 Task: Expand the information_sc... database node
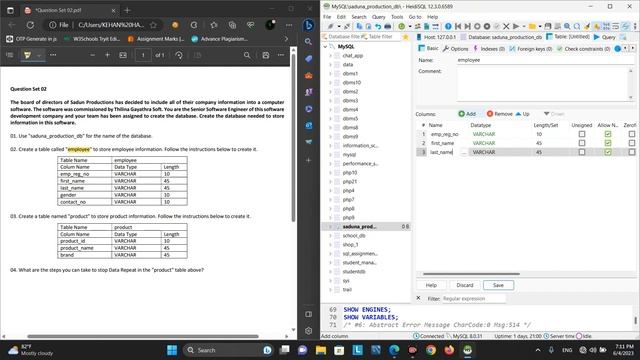coord(331,146)
